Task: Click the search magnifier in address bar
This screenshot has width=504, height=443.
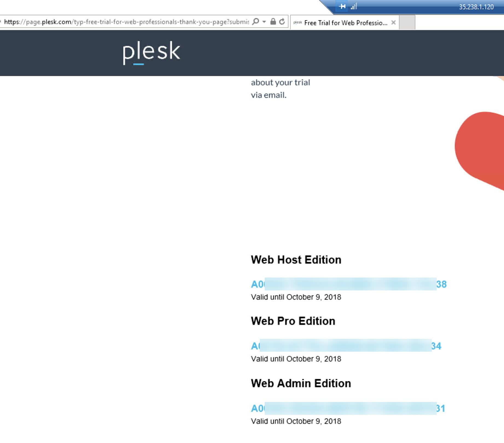Action: (x=255, y=22)
